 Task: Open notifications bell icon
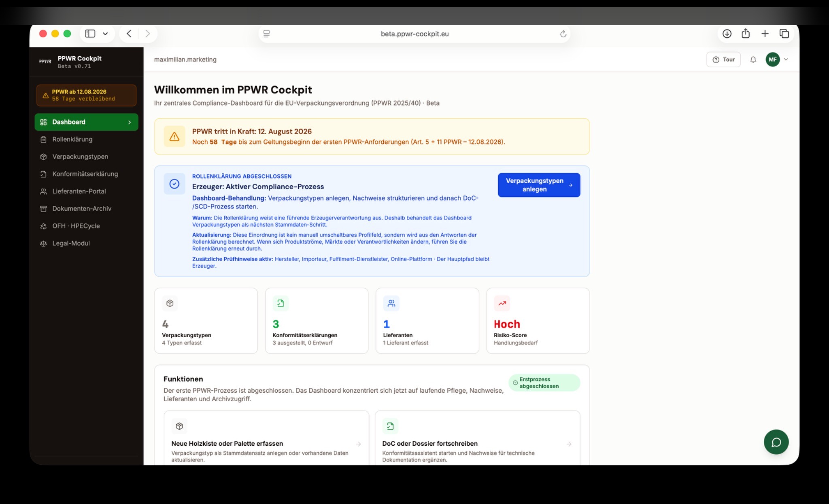[753, 60]
